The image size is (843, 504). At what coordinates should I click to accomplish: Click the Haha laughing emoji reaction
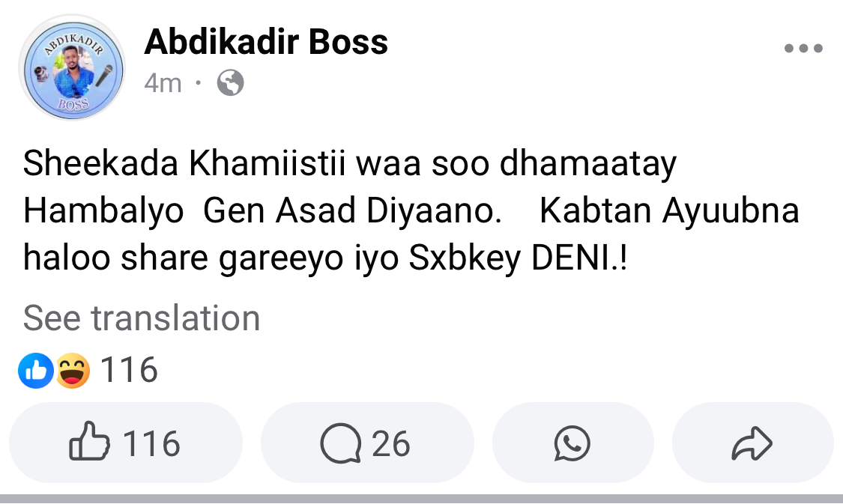[72, 371]
